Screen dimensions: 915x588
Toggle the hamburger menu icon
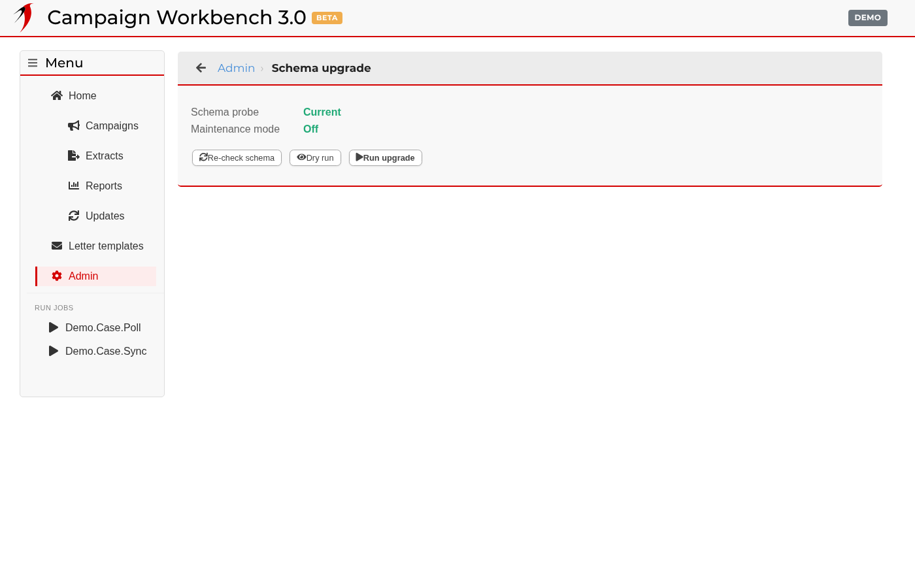point(33,63)
